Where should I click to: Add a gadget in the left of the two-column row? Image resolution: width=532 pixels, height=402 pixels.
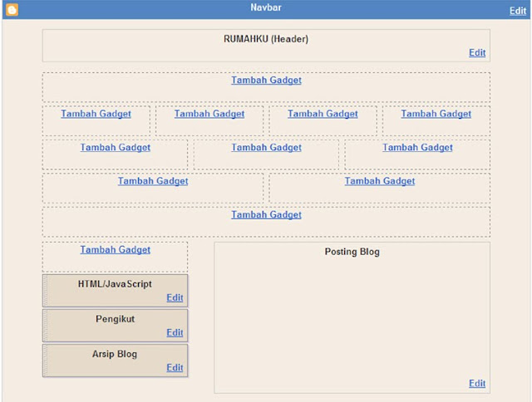pos(153,181)
